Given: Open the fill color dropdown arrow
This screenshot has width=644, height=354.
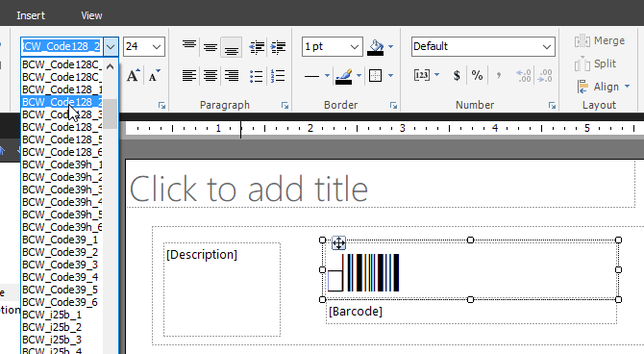Looking at the screenshot, I should 390,47.
